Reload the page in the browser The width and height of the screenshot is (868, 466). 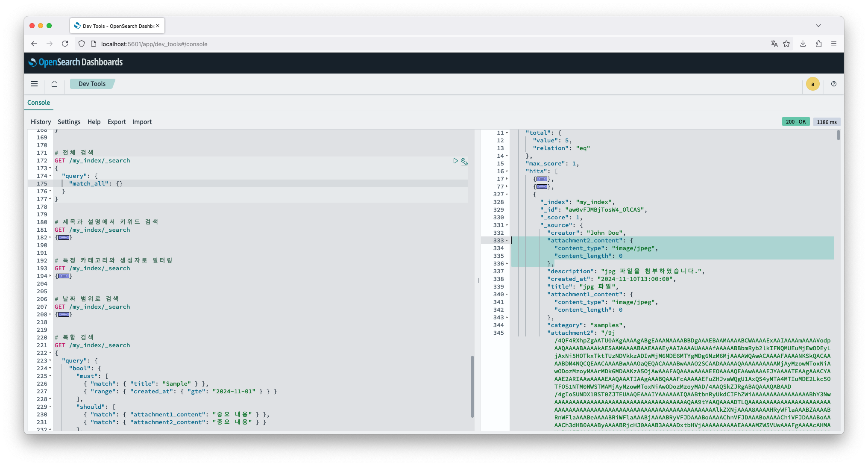click(x=65, y=44)
